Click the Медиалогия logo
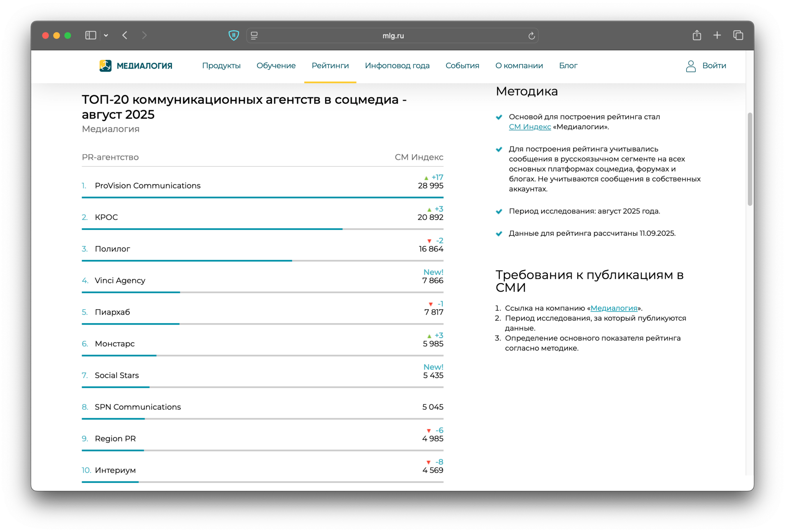The width and height of the screenshot is (785, 532). [136, 66]
